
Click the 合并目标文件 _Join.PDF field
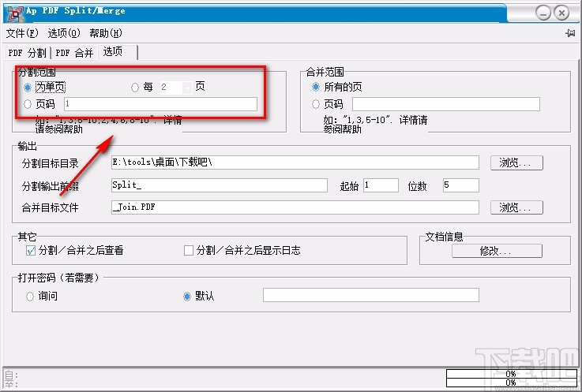(295, 207)
